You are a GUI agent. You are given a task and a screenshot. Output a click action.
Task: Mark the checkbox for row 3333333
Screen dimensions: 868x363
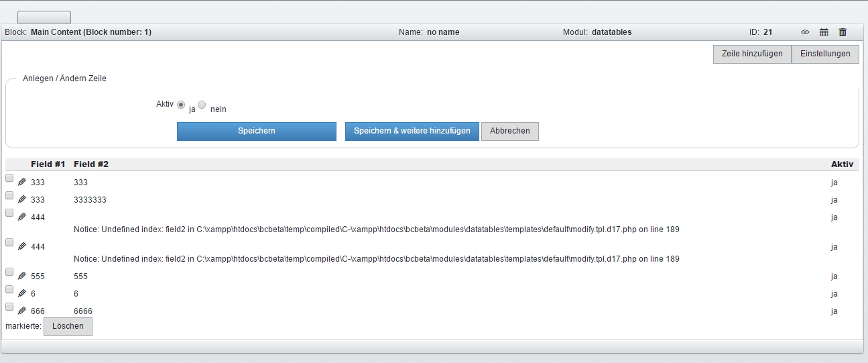click(x=9, y=195)
